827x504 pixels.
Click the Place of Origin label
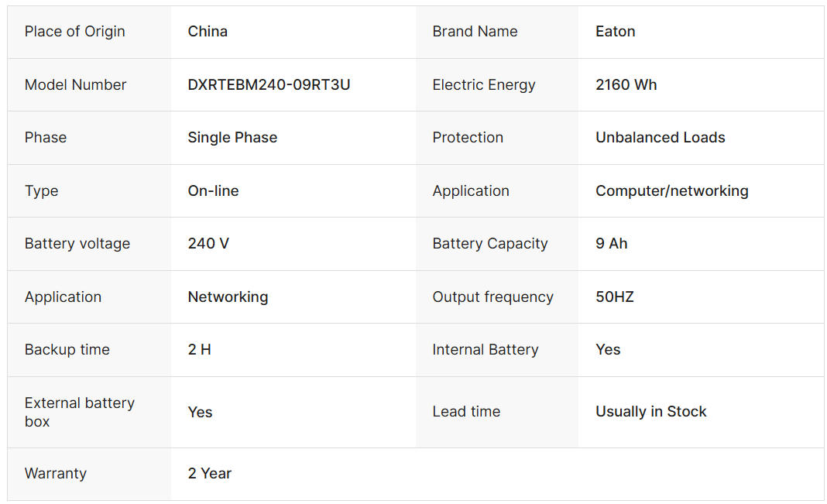[x=74, y=32]
